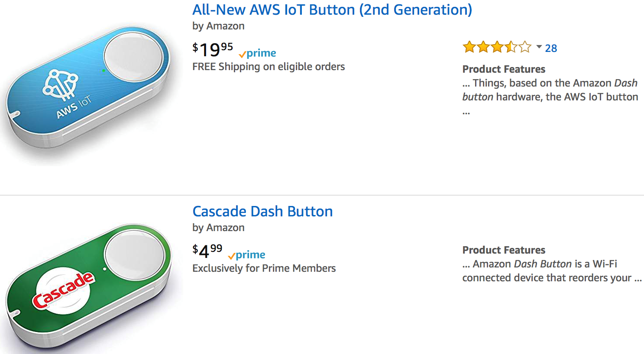The image size is (644, 354).
Task: Open the Cascade Dash Button title link
Action: (262, 211)
